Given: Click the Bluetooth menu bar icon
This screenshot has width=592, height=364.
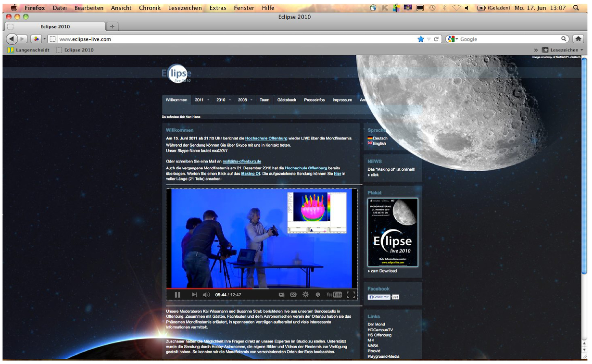Looking at the screenshot, I should (x=444, y=8).
